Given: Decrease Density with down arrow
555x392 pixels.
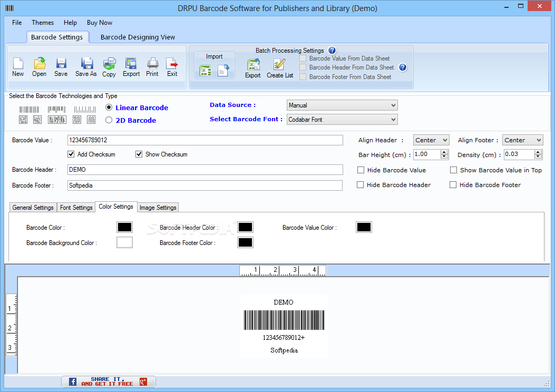Looking at the screenshot, I should coord(538,156).
